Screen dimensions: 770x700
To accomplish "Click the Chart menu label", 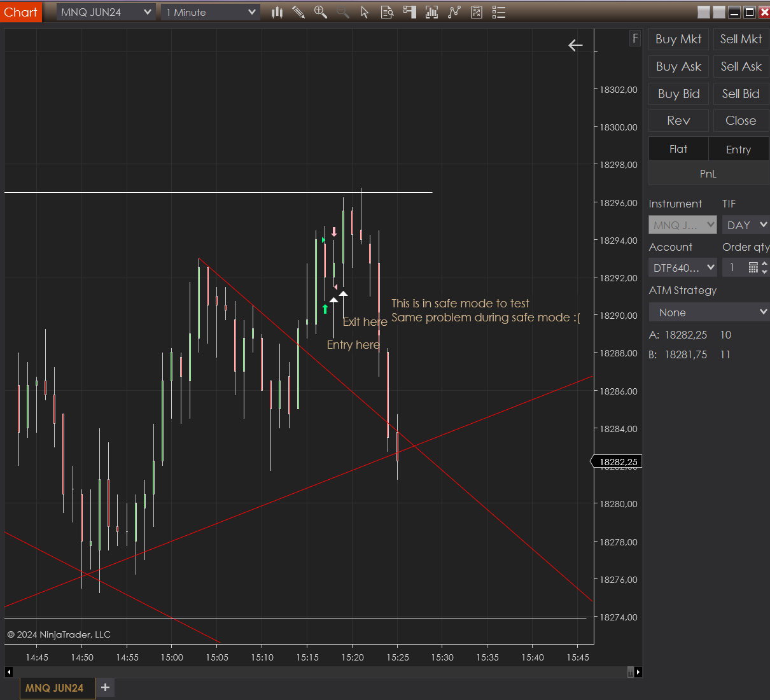I will click(20, 12).
